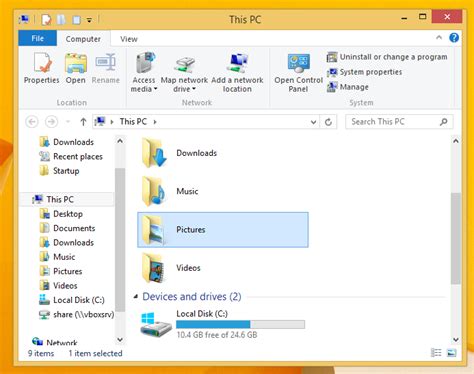Select Music in navigation pane
The image size is (474, 374).
[57, 257]
